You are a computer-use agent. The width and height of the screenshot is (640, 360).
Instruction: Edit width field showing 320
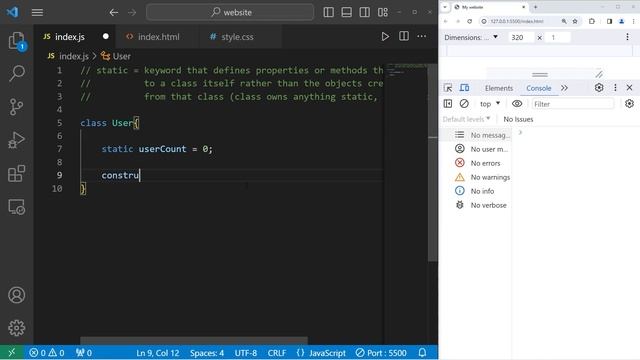[520, 37]
